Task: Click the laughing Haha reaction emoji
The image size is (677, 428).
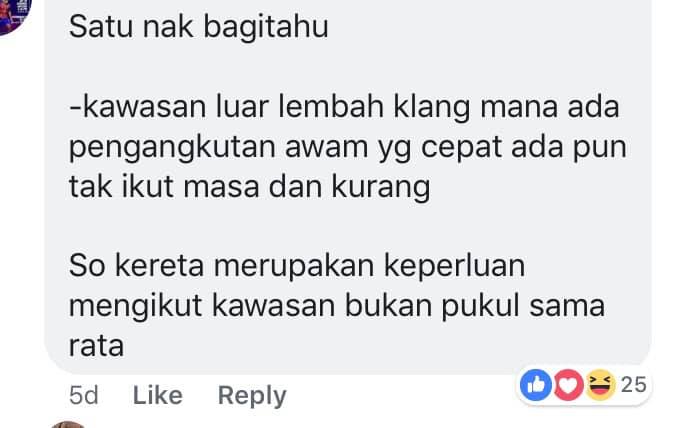Action: click(x=600, y=384)
